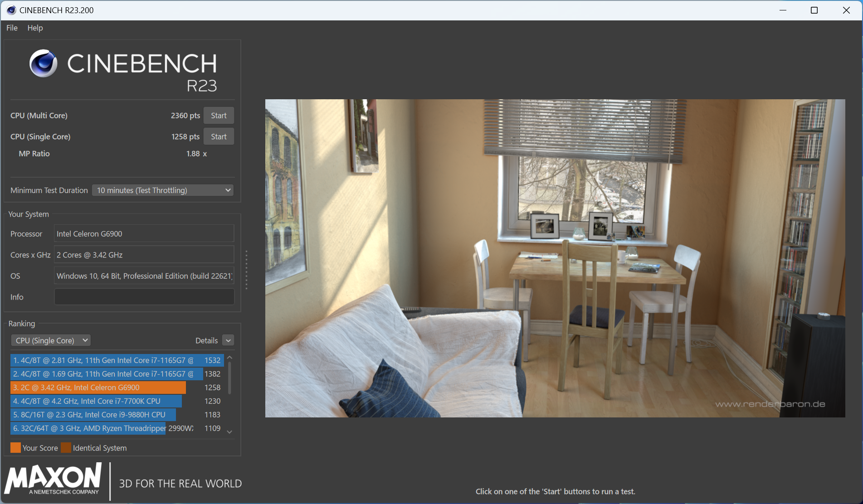Click the Processor field showing Intel Celeron G6900
Screen dimensions: 863x504
[144, 234]
